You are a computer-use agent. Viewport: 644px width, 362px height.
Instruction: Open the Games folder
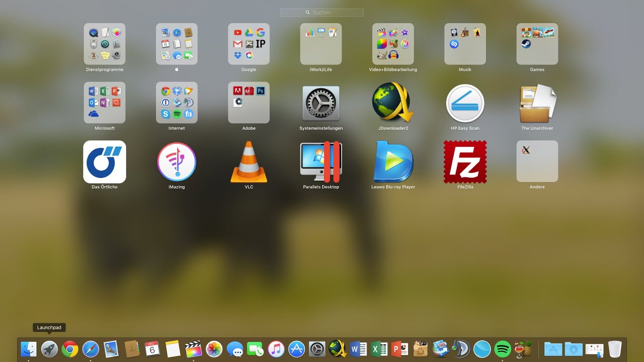tap(537, 44)
